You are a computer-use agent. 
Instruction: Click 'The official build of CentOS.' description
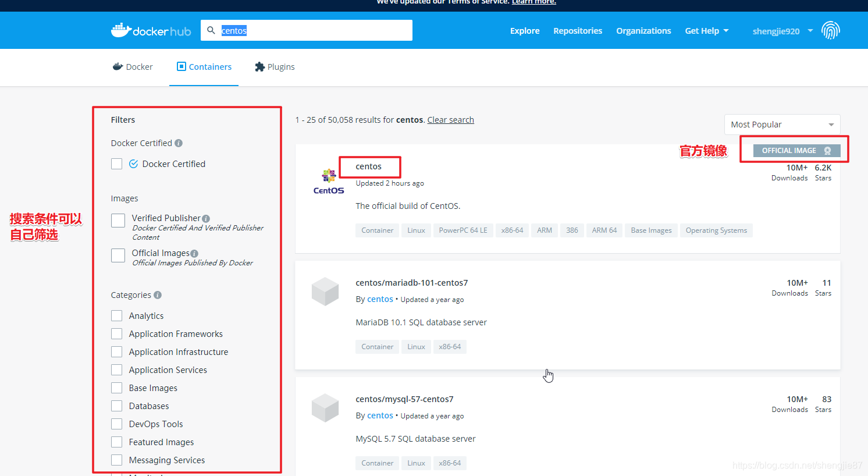408,206
